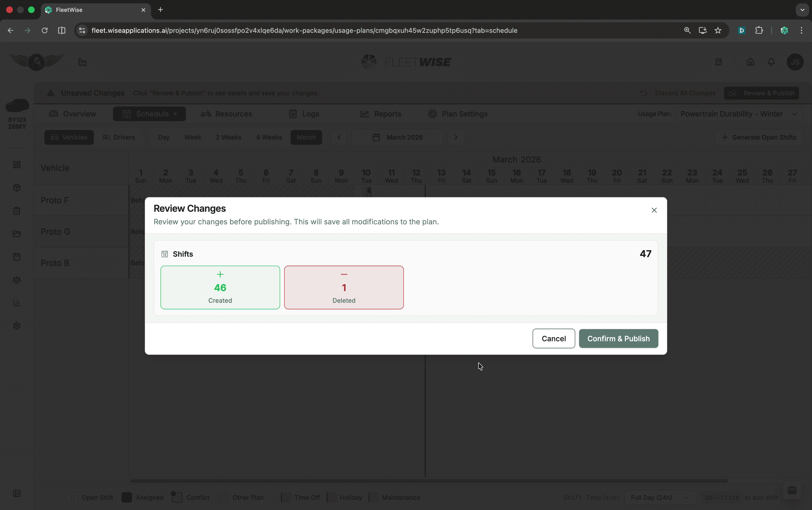Open the Shift Template Full Day dropdown
Viewport: 812px width, 510px height.
click(x=660, y=497)
